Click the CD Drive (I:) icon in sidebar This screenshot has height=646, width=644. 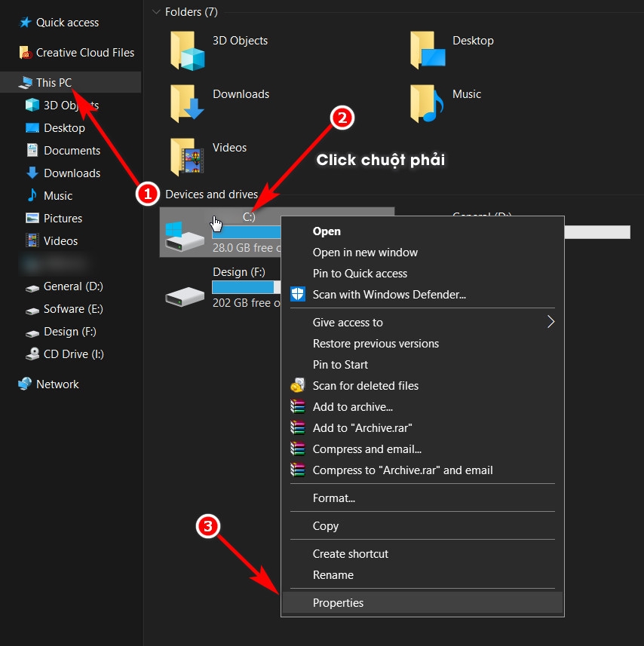(34, 354)
